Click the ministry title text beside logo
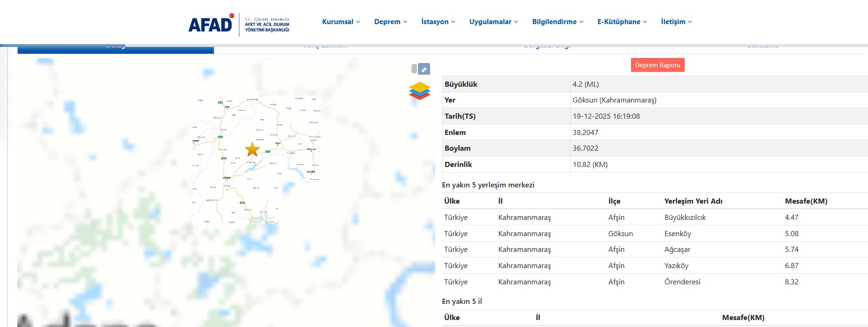The height and width of the screenshot is (327, 868). (267, 25)
